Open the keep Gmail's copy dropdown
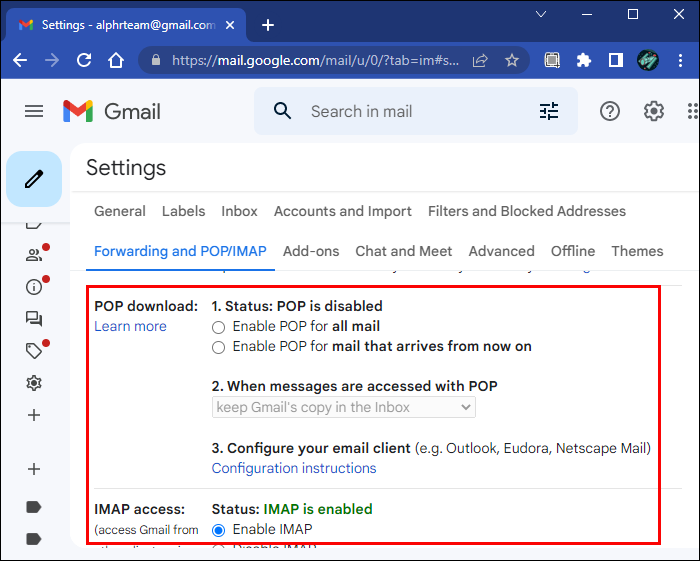Viewport: 700px width, 561px height. click(x=344, y=407)
